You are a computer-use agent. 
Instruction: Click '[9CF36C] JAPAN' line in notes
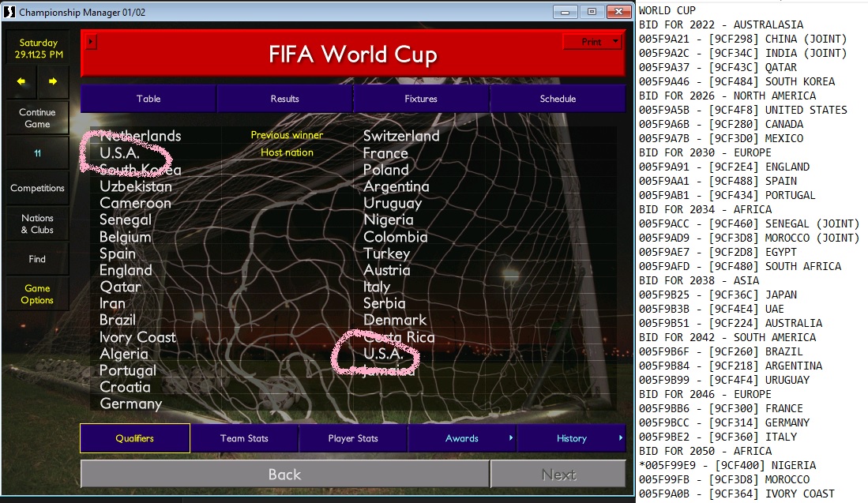(x=753, y=295)
